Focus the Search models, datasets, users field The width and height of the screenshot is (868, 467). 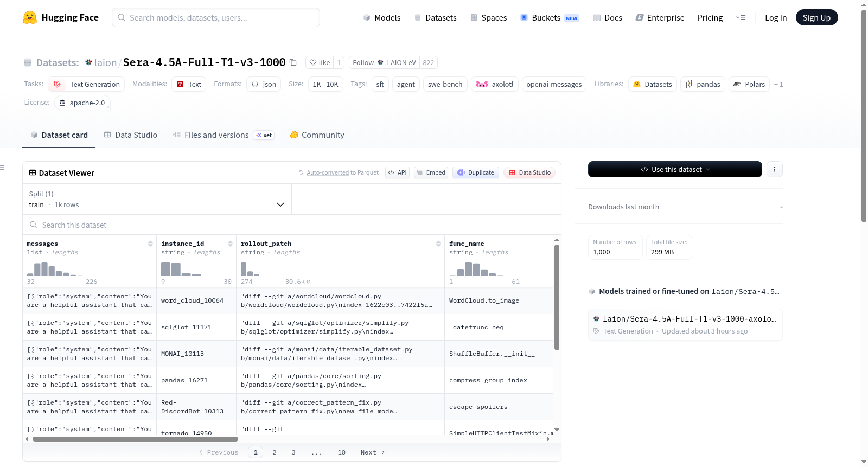coord(216,17)
